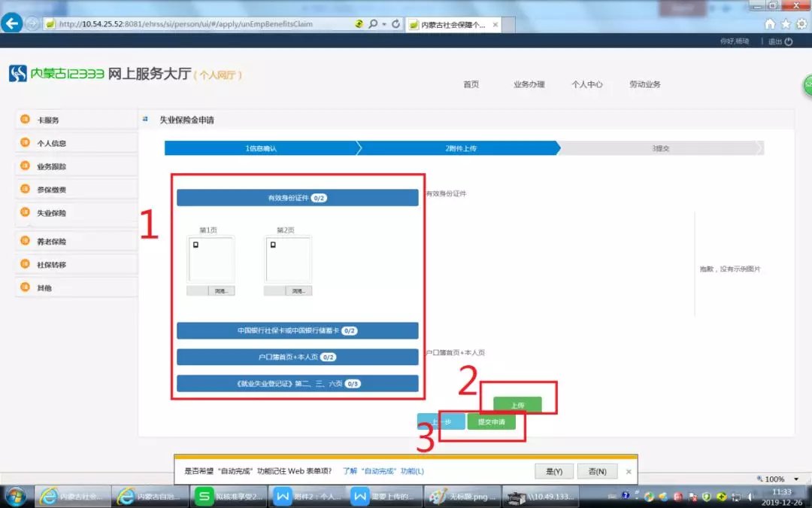Click the orange icon beside 业务跟踪
Screen dimensions: 812x508
pyautogui.click(x=25, y=166)
